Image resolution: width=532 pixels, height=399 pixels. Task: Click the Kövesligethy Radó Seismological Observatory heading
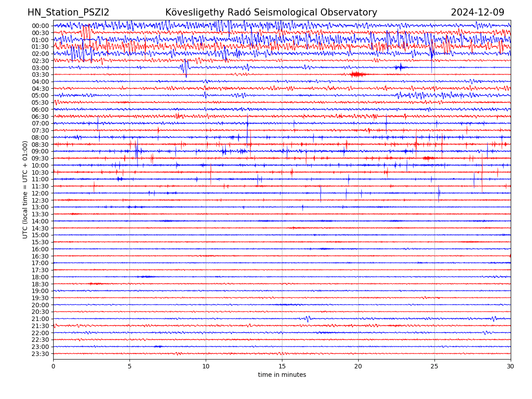click(271, 12)
